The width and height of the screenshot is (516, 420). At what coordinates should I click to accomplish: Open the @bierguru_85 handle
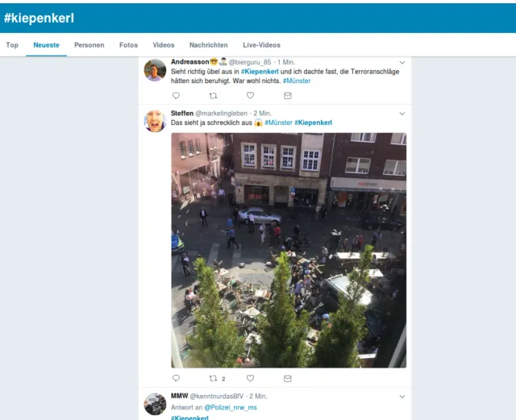click(x=250, y=62)
